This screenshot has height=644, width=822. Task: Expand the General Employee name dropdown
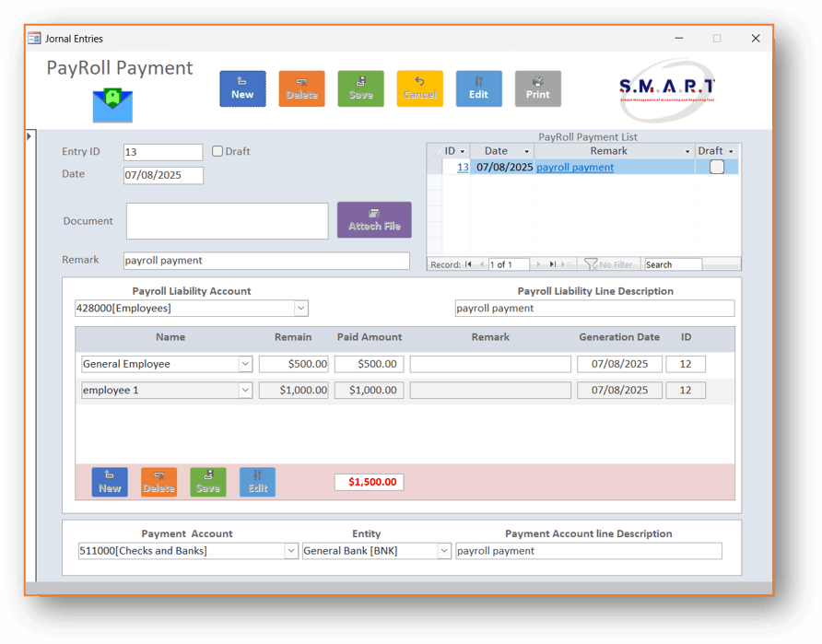click(245, 364)
